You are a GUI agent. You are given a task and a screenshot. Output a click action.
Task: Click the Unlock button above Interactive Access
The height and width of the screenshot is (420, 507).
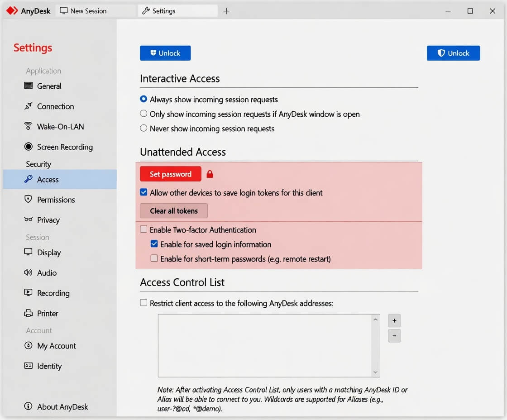[x=165, y=53]
